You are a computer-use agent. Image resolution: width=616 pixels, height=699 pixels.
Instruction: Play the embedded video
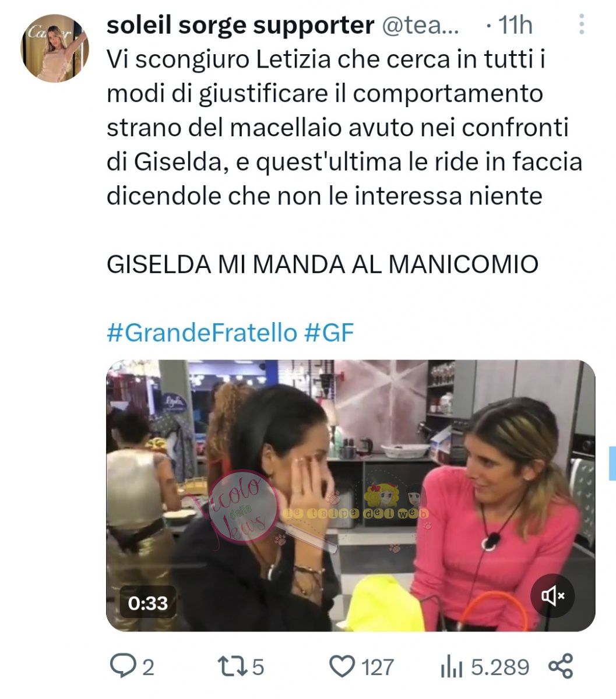350,496
